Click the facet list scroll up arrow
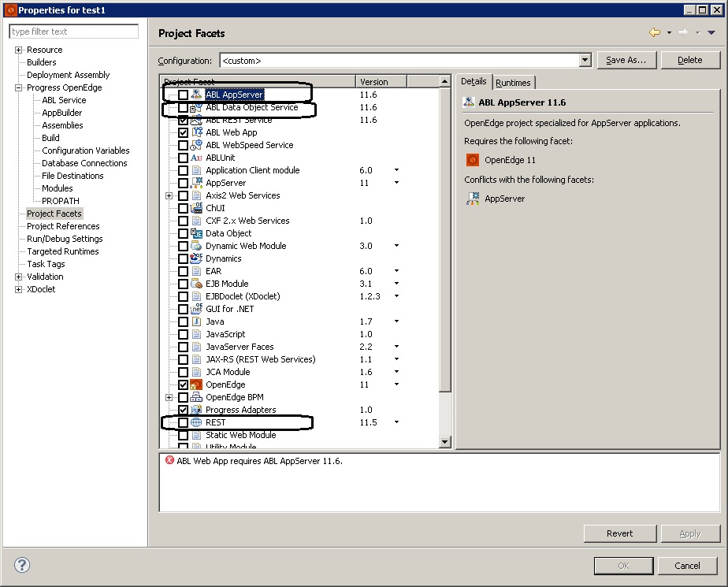 tap(445, 81)
